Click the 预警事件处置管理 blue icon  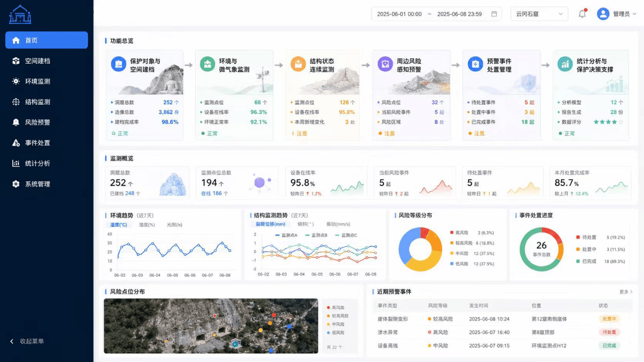click(475, 64)
